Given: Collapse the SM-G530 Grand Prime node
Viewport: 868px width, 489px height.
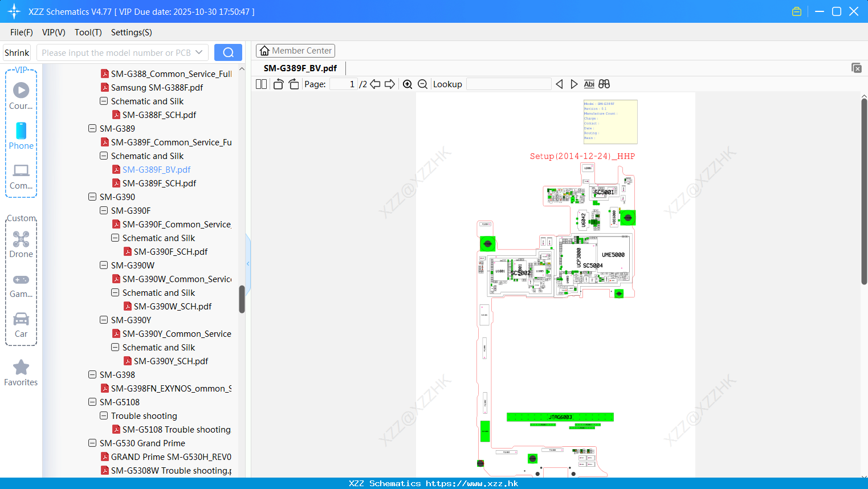Looking at the screenshot, I should click(92, 443).
